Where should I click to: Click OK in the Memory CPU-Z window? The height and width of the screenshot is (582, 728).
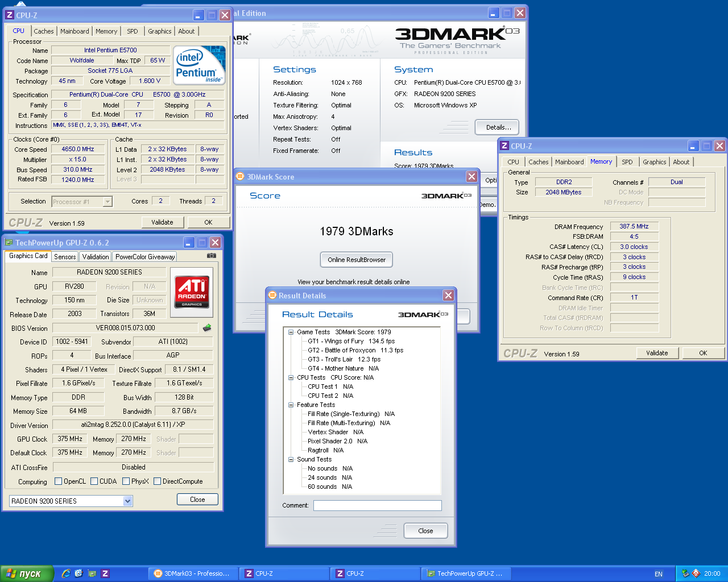coord(703,353)
